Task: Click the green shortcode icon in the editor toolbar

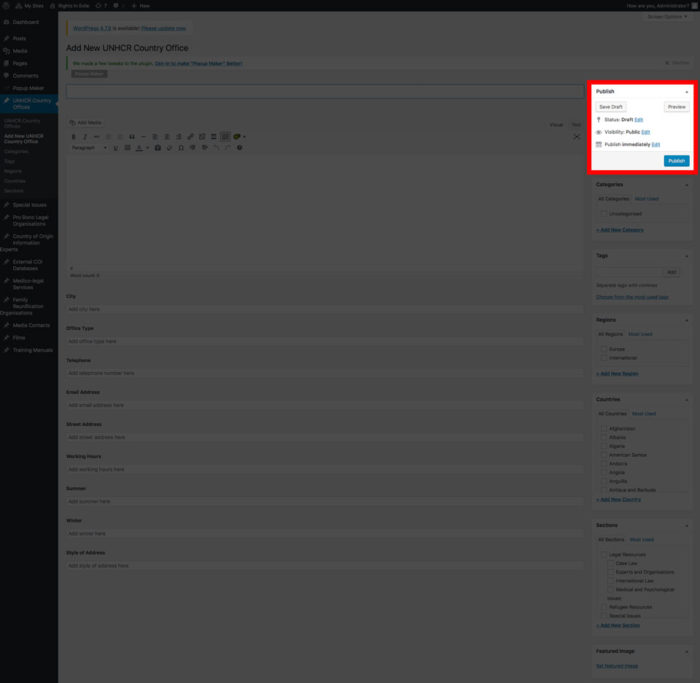Action: coord(237,137)
